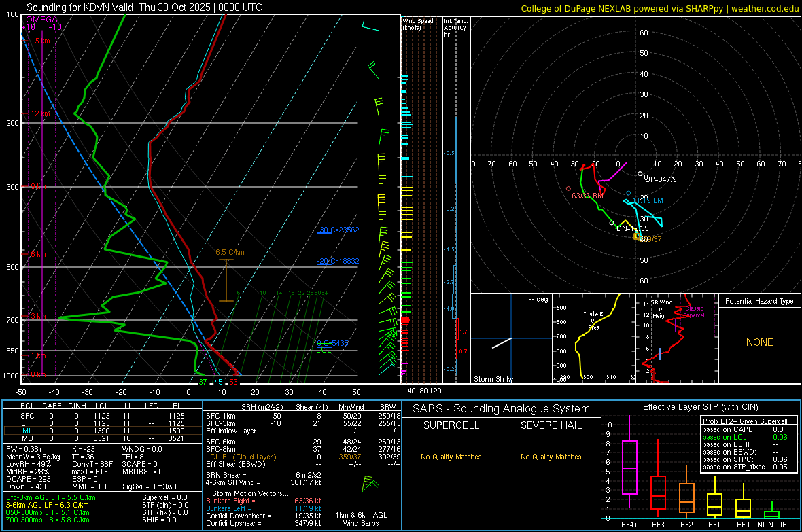Viewport: 802px width, 532px height.
Task: Click the 1km & 6km AGL Wind Barbs caption
Action: click(361, 519)
